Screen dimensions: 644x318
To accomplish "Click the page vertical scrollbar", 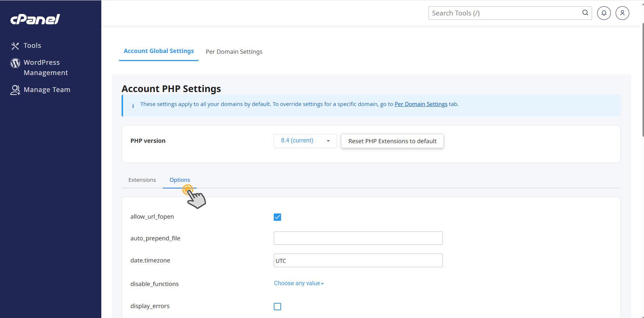I will point(643,79).
